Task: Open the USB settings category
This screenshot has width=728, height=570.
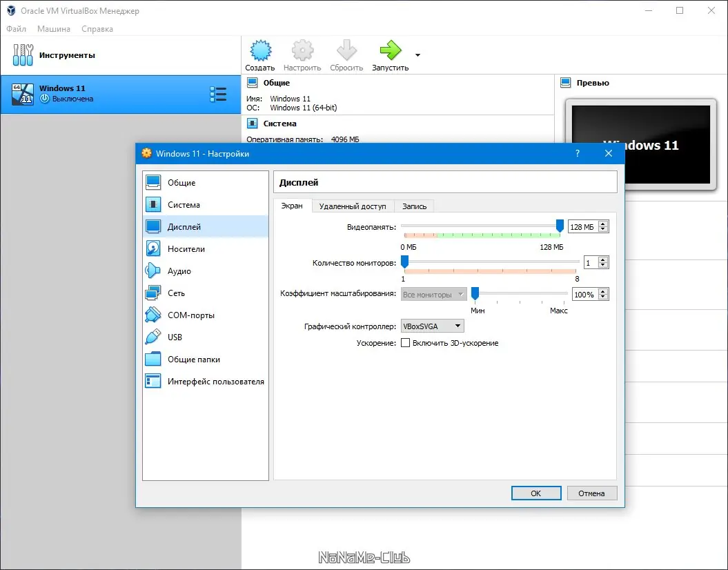Action: point(205,337)
